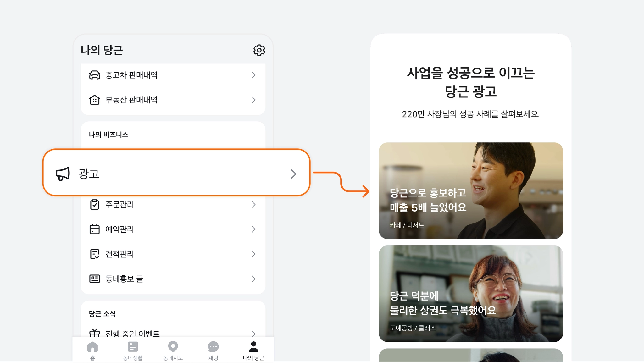Click the clipboard icon beside 주문관리
The height and width of the screenshot is (364, 644).
pos(94,205)
